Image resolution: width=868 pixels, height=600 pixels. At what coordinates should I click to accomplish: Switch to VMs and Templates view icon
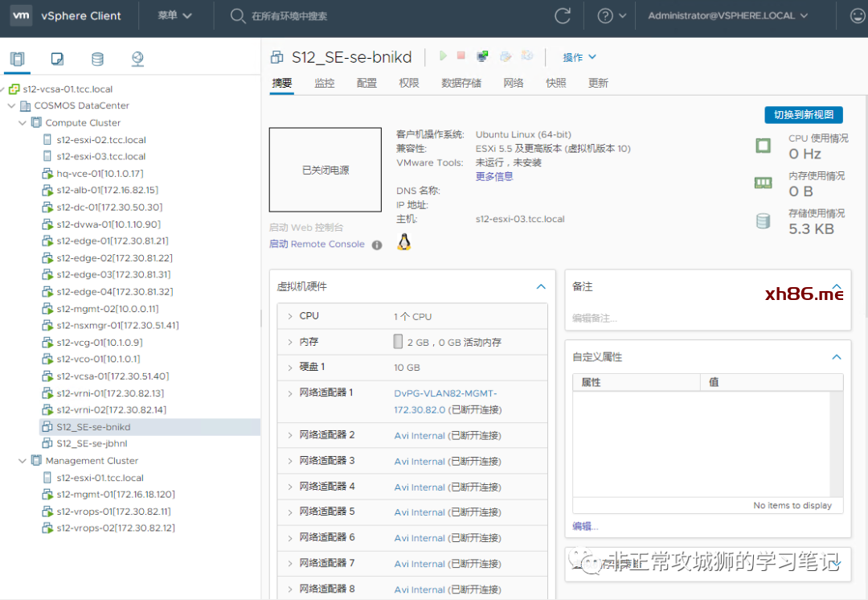click(57, 59)
